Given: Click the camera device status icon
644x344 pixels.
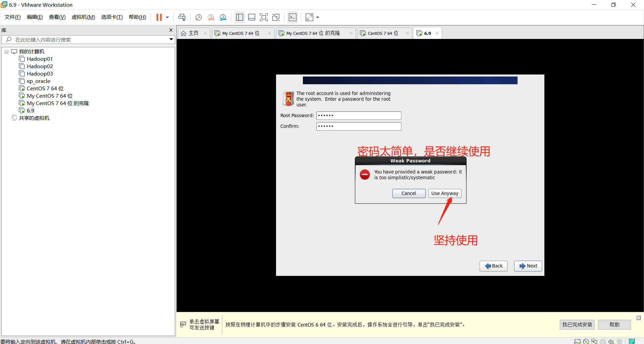Looking at the screenshot, I should 620,341.
